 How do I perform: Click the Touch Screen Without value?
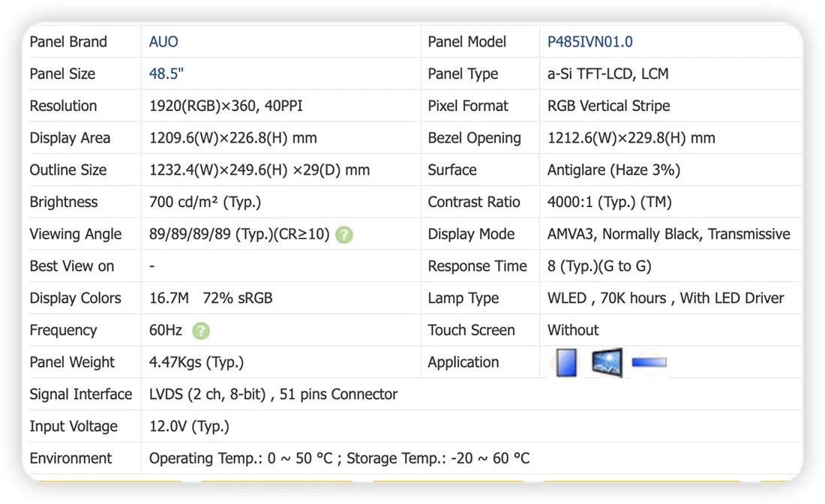coord(573,331)
